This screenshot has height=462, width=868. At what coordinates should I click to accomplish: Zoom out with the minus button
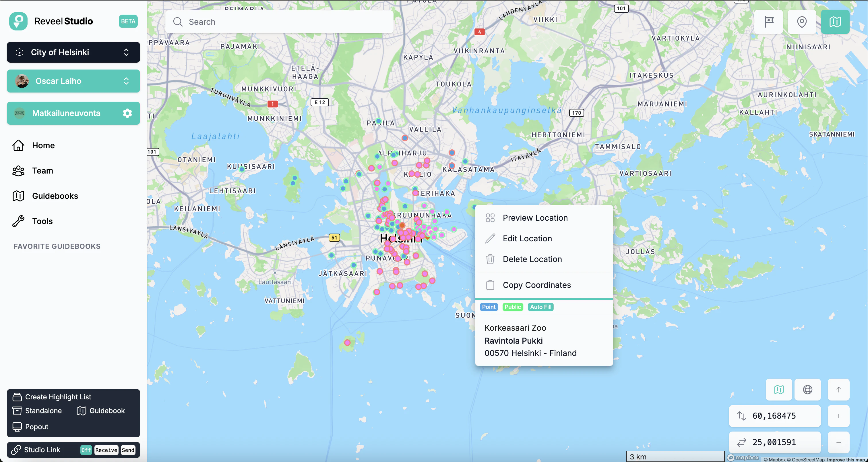(838, 442)
